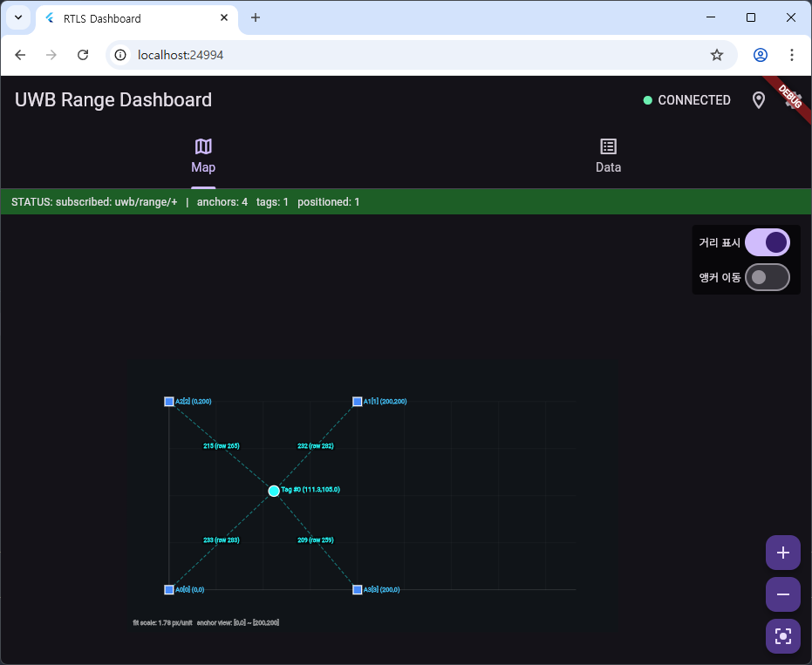Open the Chrome three-dot menu
812x665 pixels.
(792, 55)
